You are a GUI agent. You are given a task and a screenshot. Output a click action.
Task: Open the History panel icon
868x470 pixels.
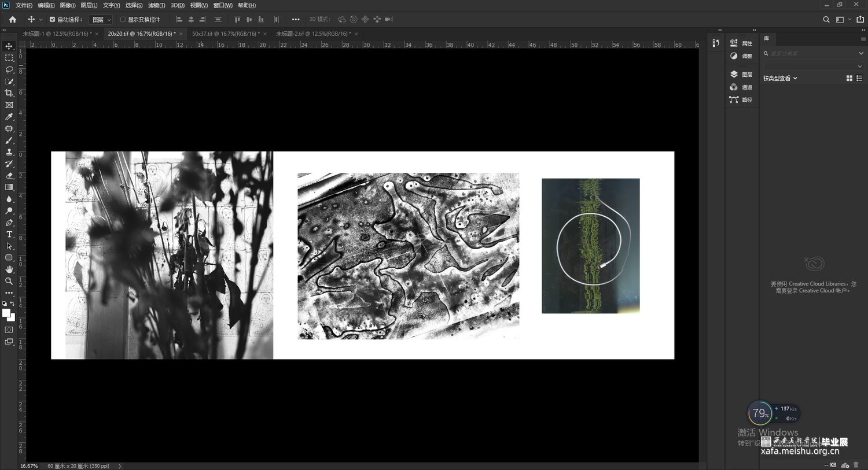pyautogui.click(x=716, y=43)
